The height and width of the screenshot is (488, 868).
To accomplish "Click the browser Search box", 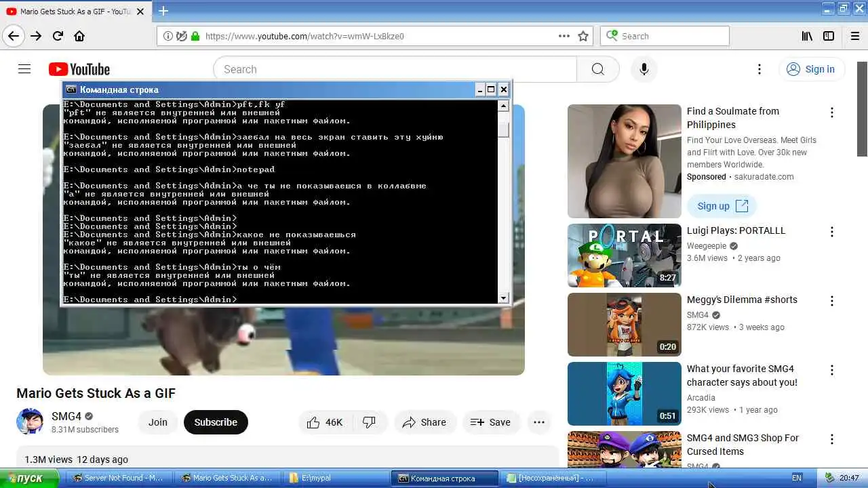I will pos(665,36).
